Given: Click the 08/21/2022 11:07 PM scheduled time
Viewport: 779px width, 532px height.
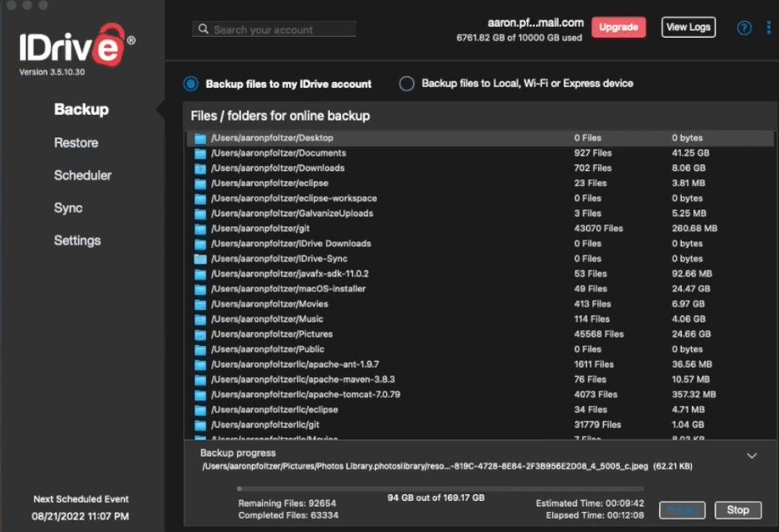Looking at the screenshot, I should tap(80, 517).
